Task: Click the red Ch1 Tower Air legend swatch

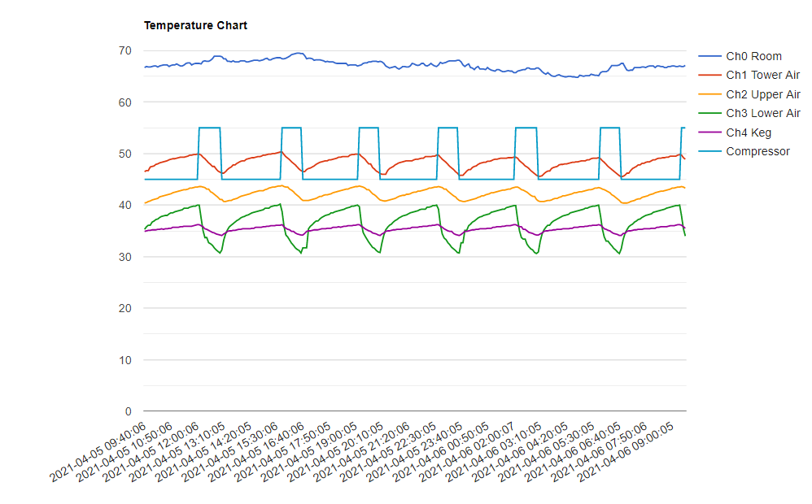Action: tap(709, 75)
